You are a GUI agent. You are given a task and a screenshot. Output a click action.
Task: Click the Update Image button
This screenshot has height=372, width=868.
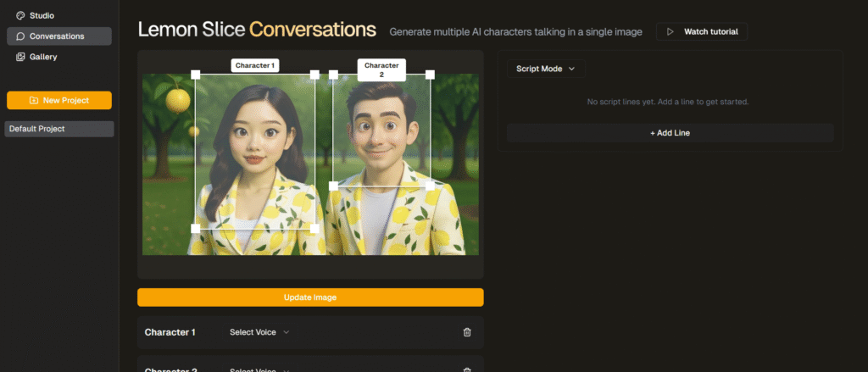point(310,297)
